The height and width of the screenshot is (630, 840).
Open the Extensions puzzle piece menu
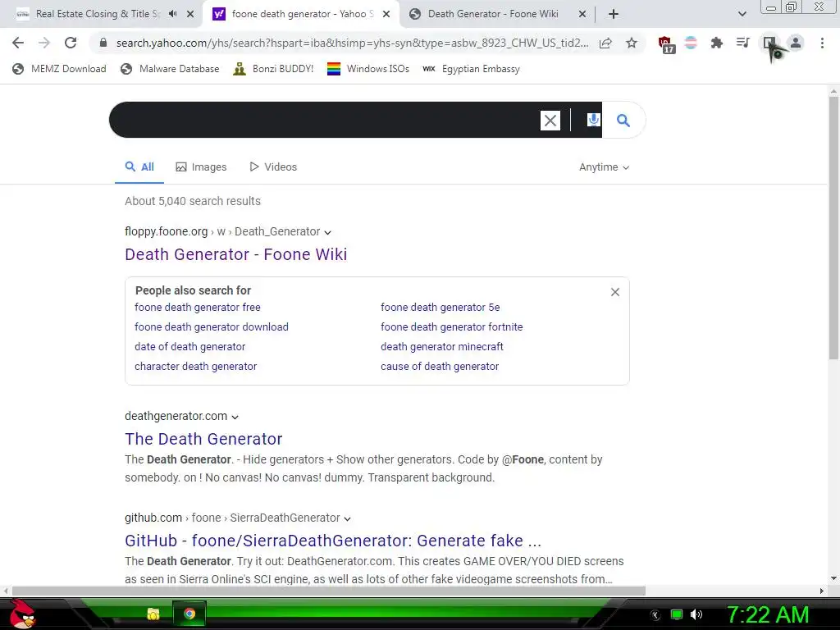coord(717,43)
